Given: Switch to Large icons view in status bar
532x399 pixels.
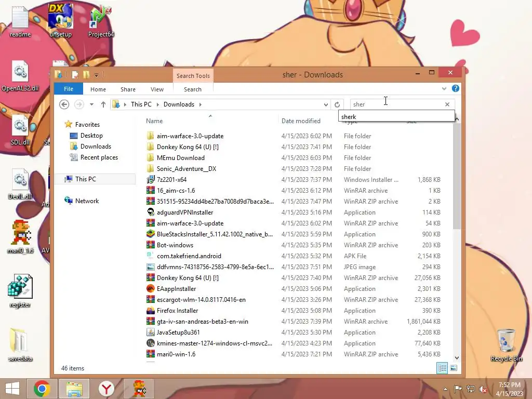Looking at the screenshot, I should [x=454, y=368].
